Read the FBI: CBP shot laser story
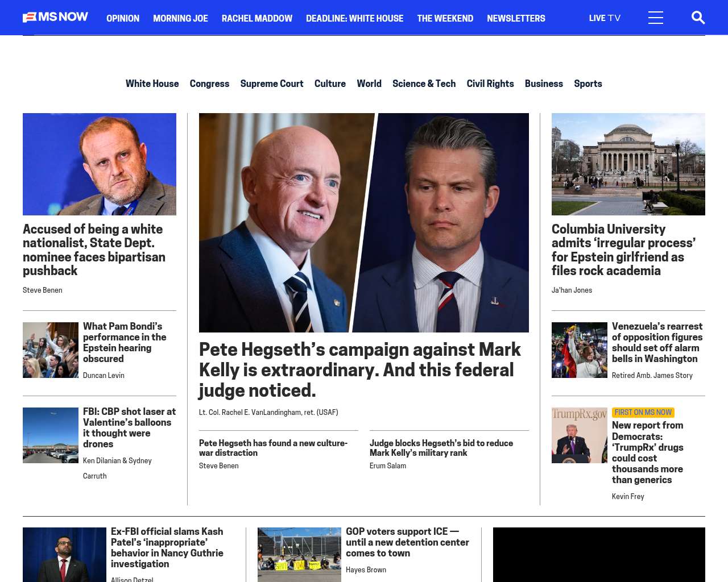 click(x=129, y=427)
